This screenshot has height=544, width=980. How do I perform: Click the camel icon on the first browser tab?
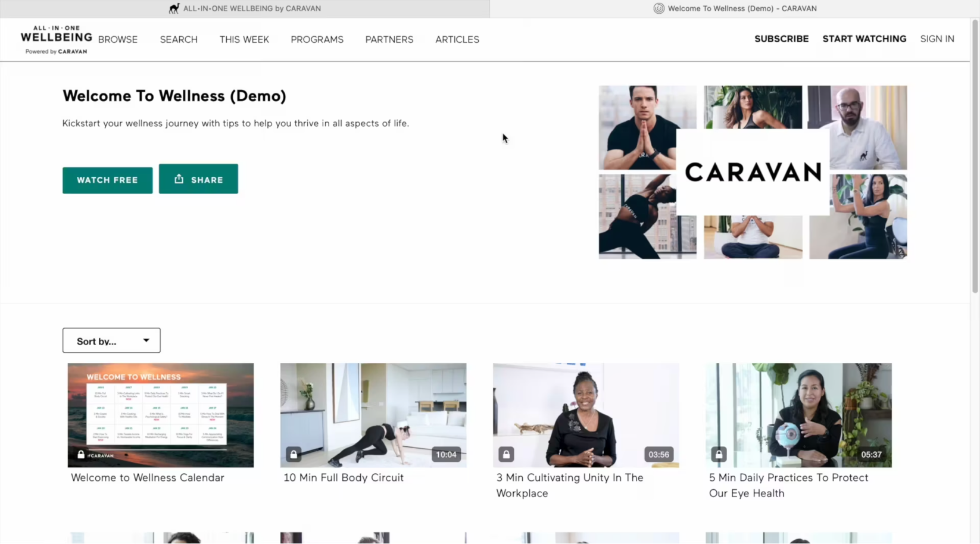point(174,8)
